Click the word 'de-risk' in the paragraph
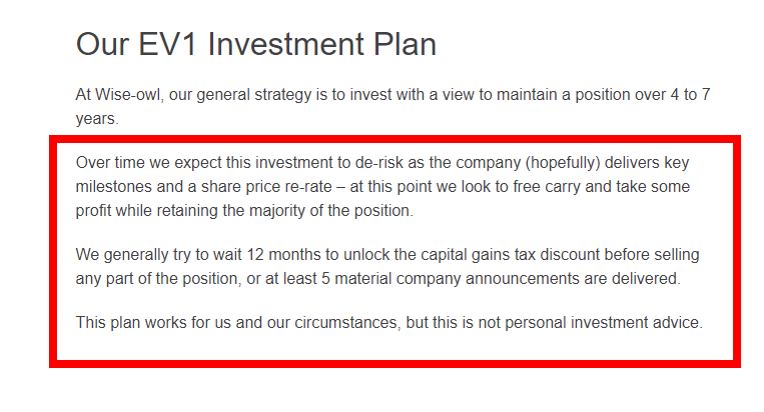This screenshot has height=412, width=764. tap(379, 163)
